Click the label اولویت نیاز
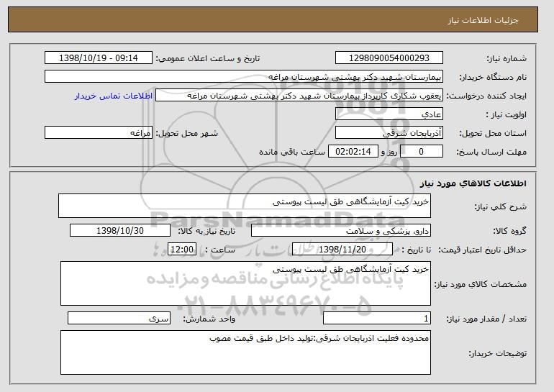Viewport: 554px width, 392px height. coord(506,115)
